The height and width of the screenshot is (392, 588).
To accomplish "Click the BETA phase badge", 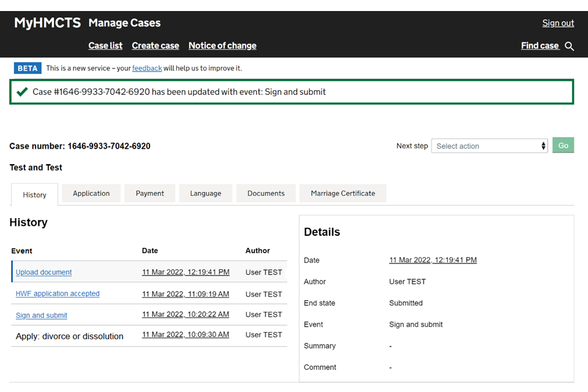I will click(x=28, y=68).
